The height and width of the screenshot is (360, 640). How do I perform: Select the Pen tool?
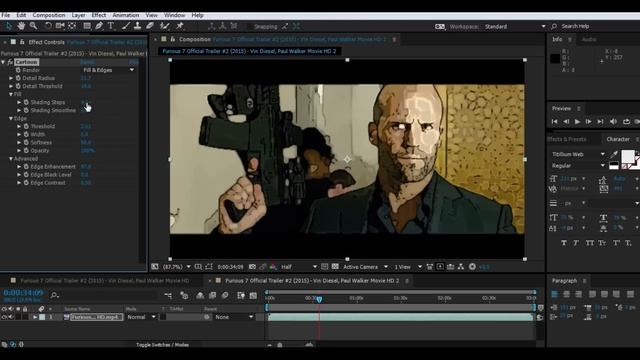[x=99, y=26]
